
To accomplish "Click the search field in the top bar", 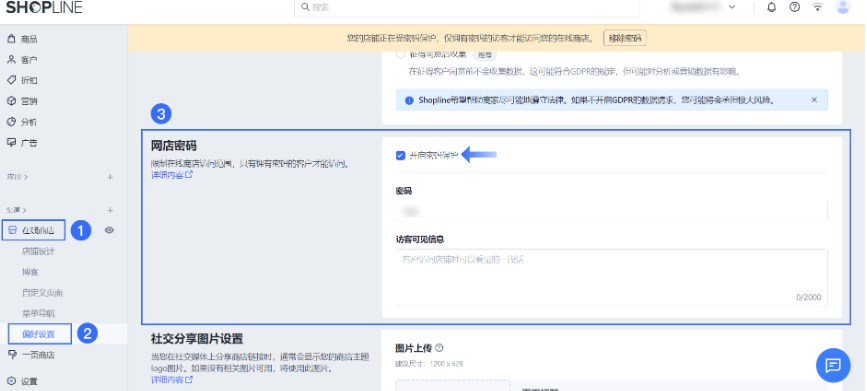I will point(467,8).
